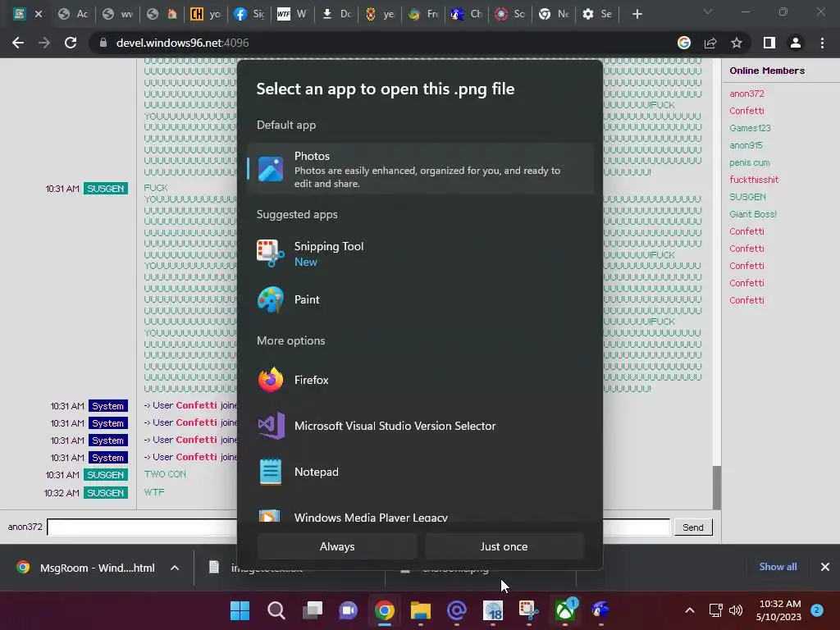Share this page via share icon
Screen dimensions: 840x630
(x=710, y=43)
